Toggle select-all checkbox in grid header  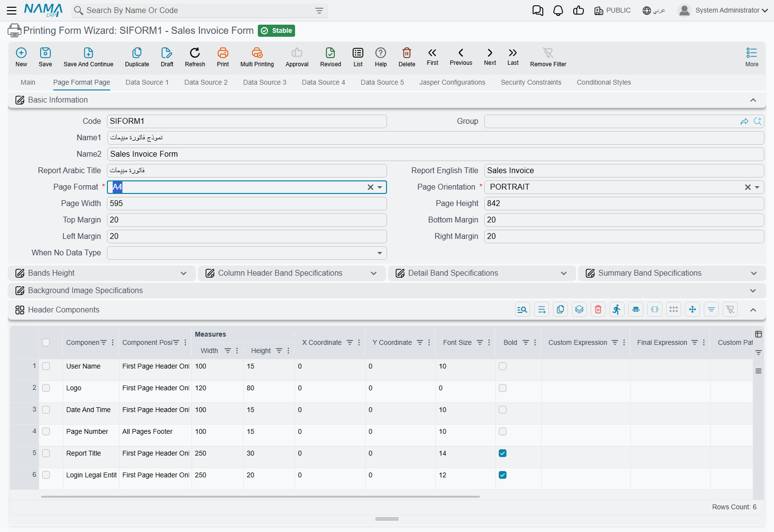tap(46, 342)
